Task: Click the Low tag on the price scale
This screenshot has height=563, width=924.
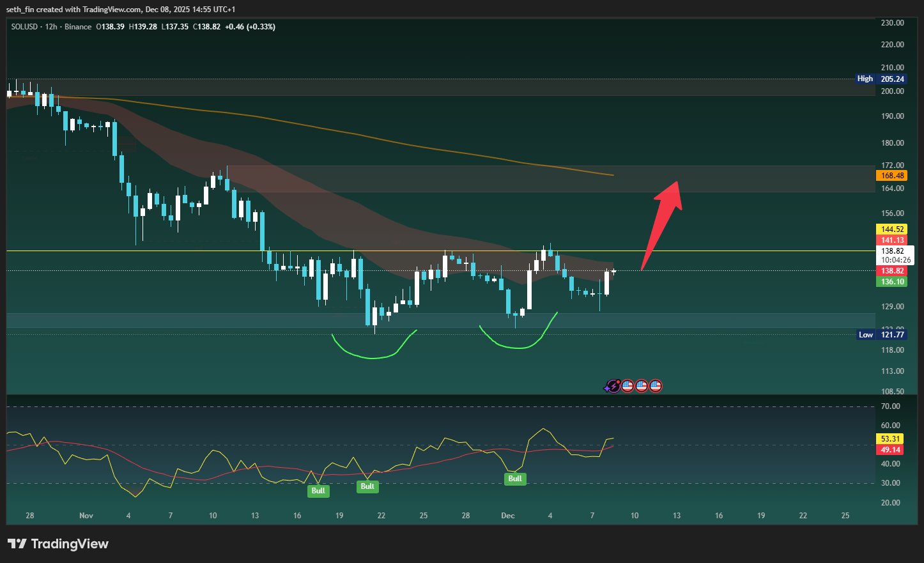Action: 866,335
